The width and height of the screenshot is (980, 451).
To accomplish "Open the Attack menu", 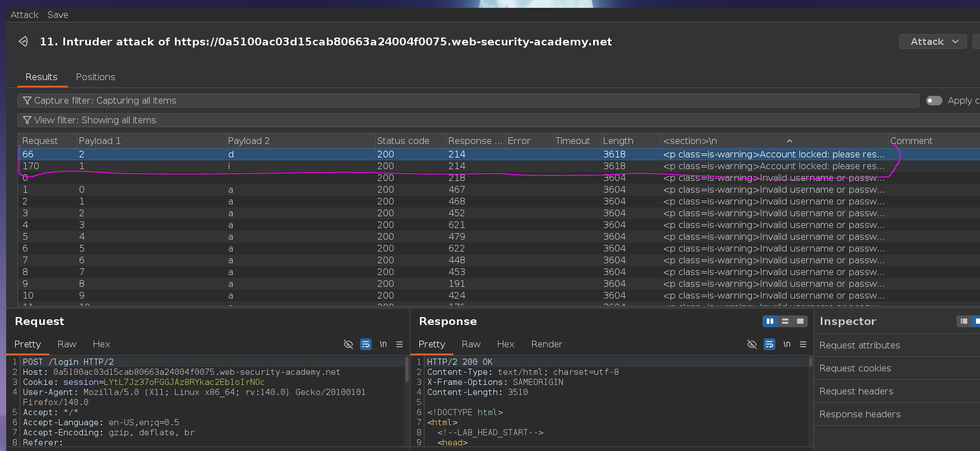I will 25,15.
